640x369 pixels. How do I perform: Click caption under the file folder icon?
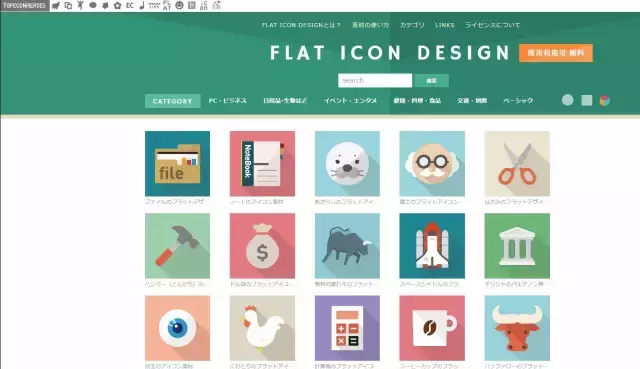174,202
